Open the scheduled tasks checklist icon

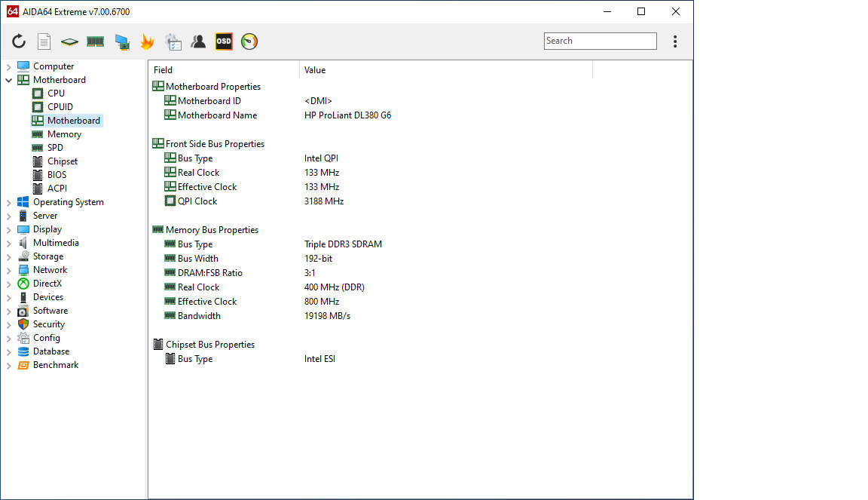pos(173,41)
